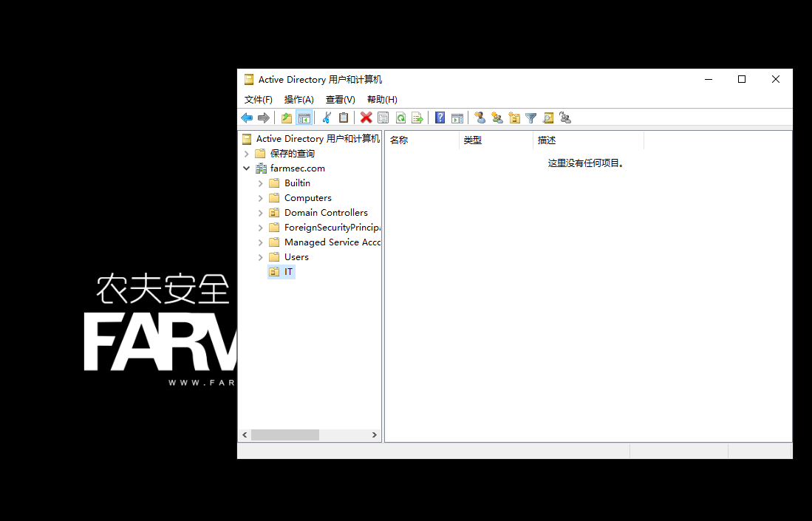Open the 查看(V) menu
812x521 pixels.
(x=340, y=99)
